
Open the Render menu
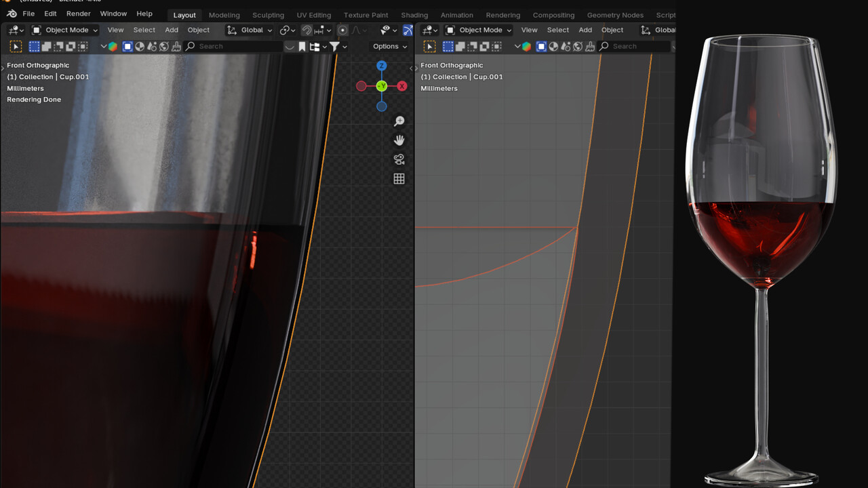click(79, 14)
